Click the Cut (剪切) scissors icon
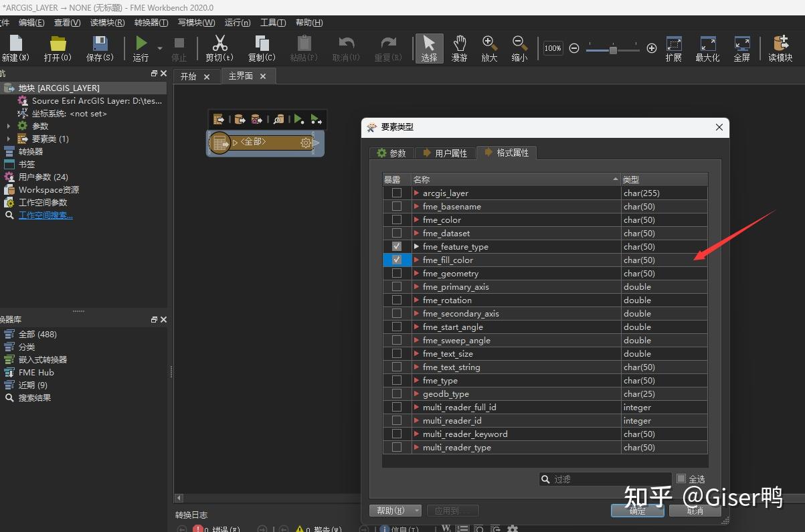The height and width of the screenshot is (532, 805). point(219,44)
